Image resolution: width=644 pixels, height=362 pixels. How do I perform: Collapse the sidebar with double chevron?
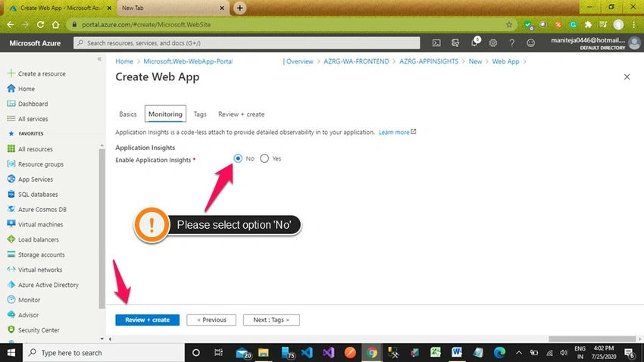point(99,59)
